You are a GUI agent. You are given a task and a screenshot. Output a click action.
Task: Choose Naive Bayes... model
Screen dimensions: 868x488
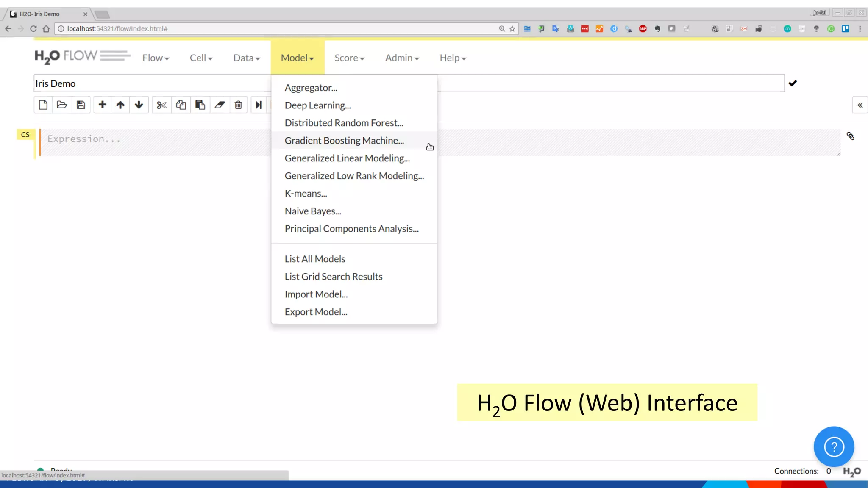point(354,211)
